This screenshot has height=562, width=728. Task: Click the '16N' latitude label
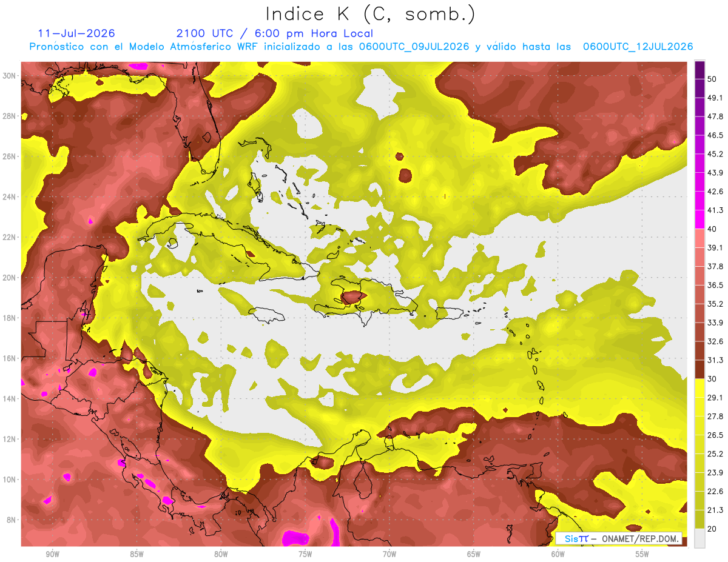[10, 358]
